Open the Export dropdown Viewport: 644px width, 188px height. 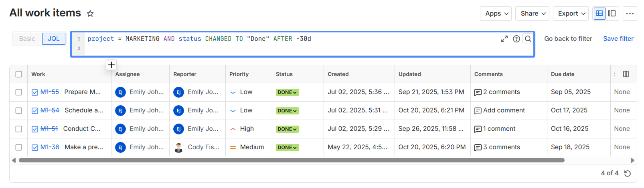click(571, 14)
